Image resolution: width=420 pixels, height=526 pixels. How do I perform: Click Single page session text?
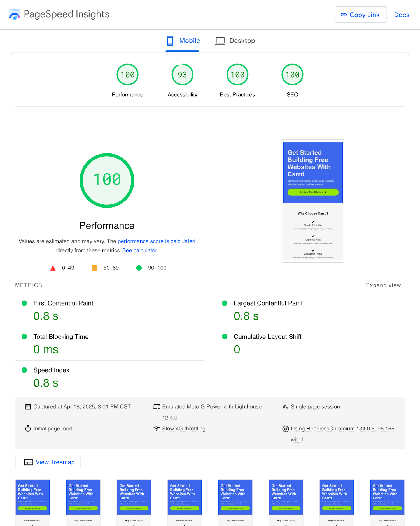click(x=315, y=407)
